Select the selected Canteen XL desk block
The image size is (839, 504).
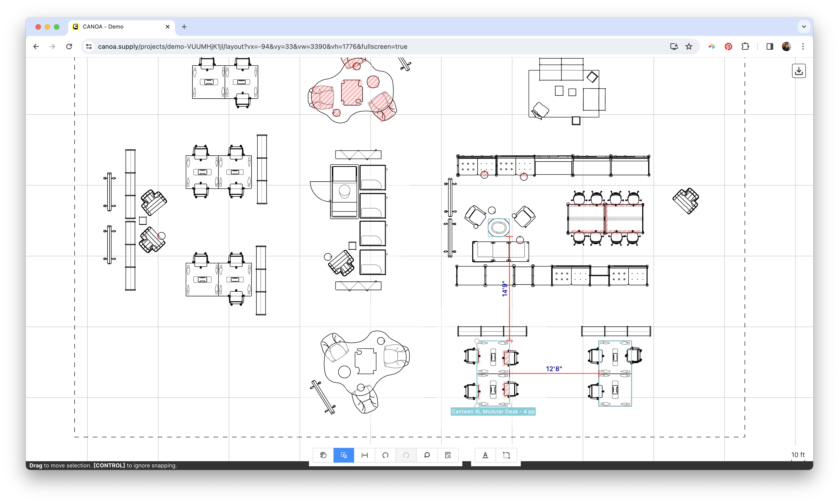coord(493,374)
